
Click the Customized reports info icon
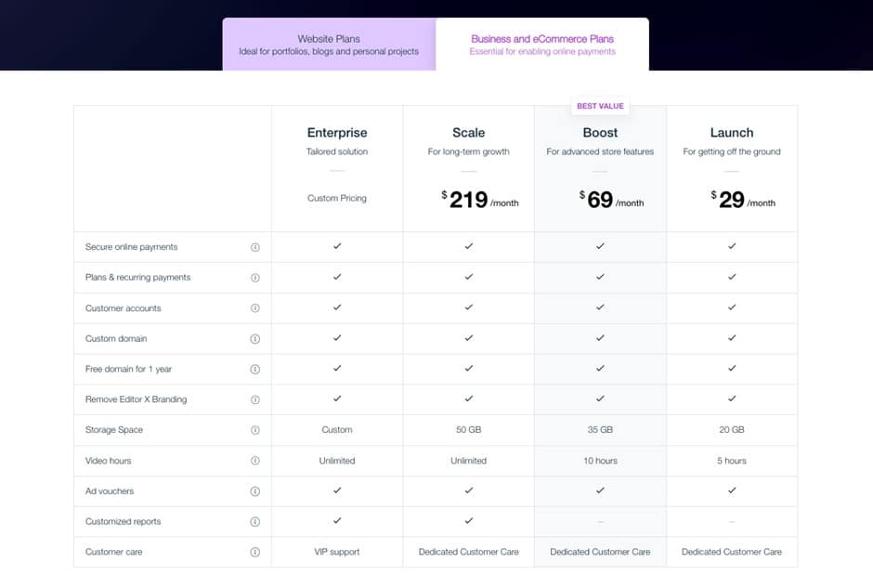(255, 522)
